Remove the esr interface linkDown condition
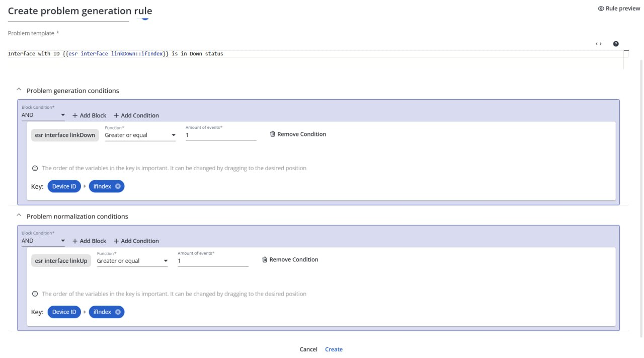Screen dimensions: 644x358 click(298, 134)
